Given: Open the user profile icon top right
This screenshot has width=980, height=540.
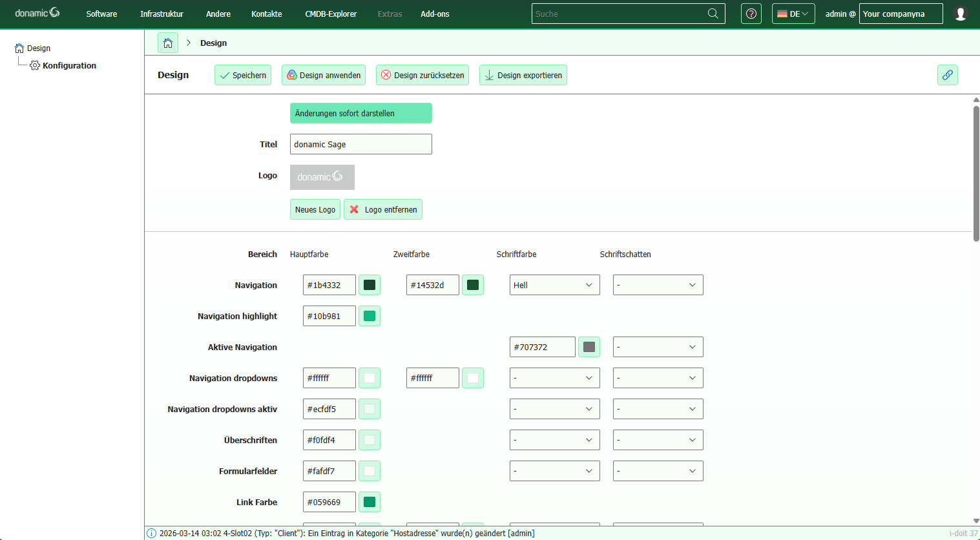Looking at the screenshot, I should click(x=961, y=13).
